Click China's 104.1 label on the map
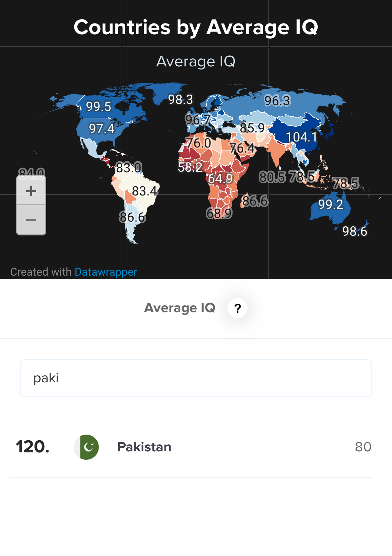Screen dimensions: 392x556 [x=301, y=137]
